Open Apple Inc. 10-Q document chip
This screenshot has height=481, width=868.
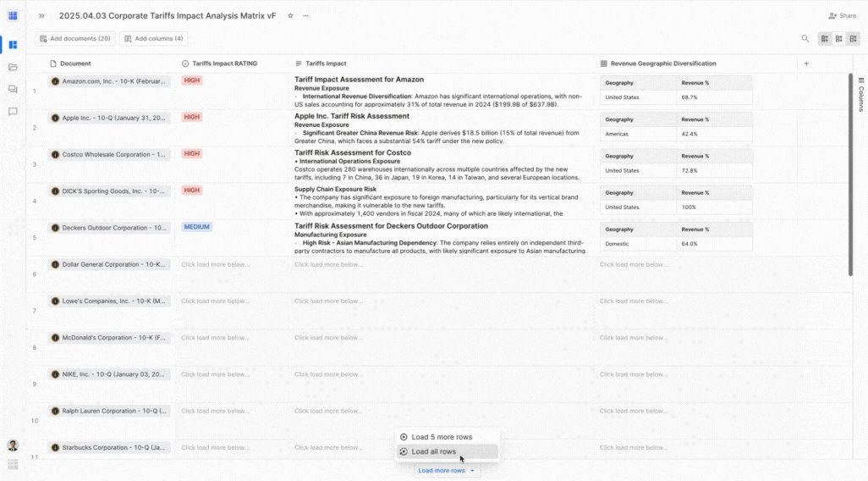[109, 118]
